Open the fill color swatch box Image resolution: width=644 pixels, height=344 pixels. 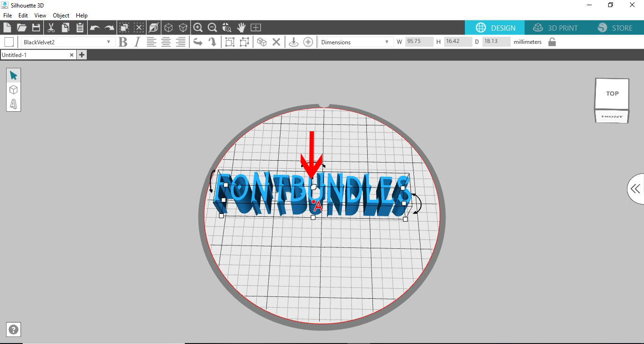pos(9,42)
